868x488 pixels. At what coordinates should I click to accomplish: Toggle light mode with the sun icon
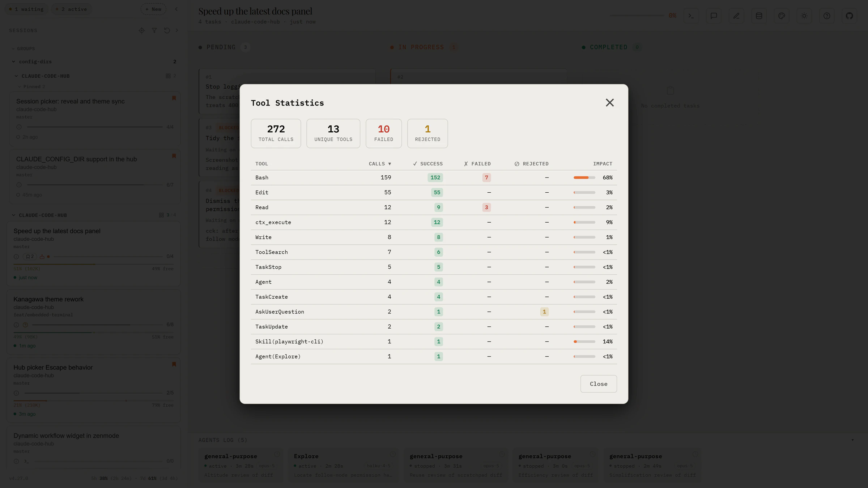(804, 16)
